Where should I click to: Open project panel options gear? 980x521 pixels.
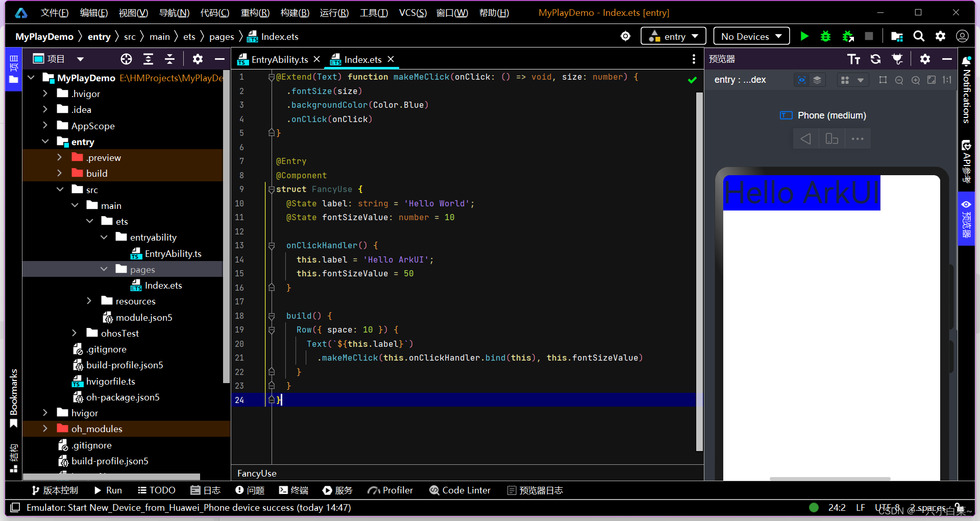click(198, 59)
